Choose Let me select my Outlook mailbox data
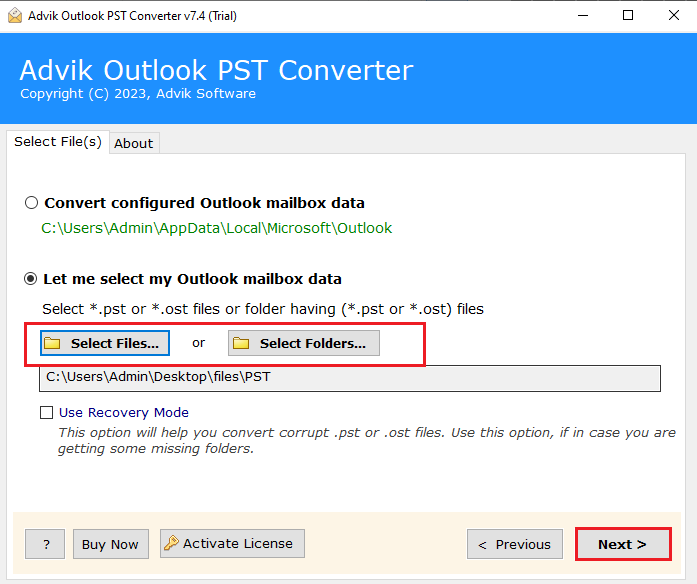This screenshot has height=584, width=697. click(x=32, y=279)
